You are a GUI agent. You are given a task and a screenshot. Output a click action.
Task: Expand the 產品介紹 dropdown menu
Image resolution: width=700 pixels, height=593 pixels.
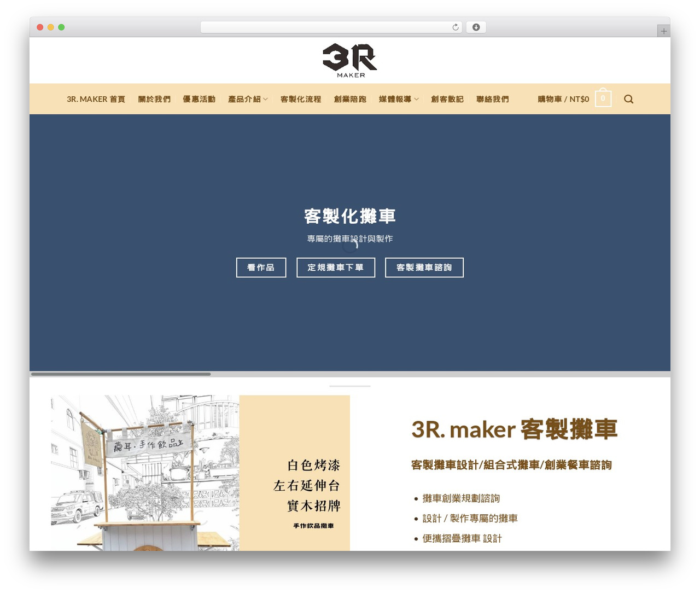click(x=248, y=99)
